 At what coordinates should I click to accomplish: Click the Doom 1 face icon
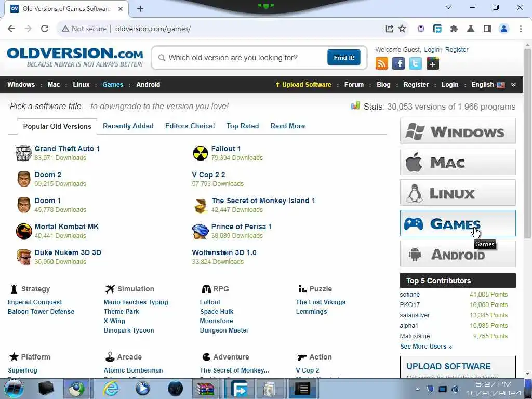point(24,205)
